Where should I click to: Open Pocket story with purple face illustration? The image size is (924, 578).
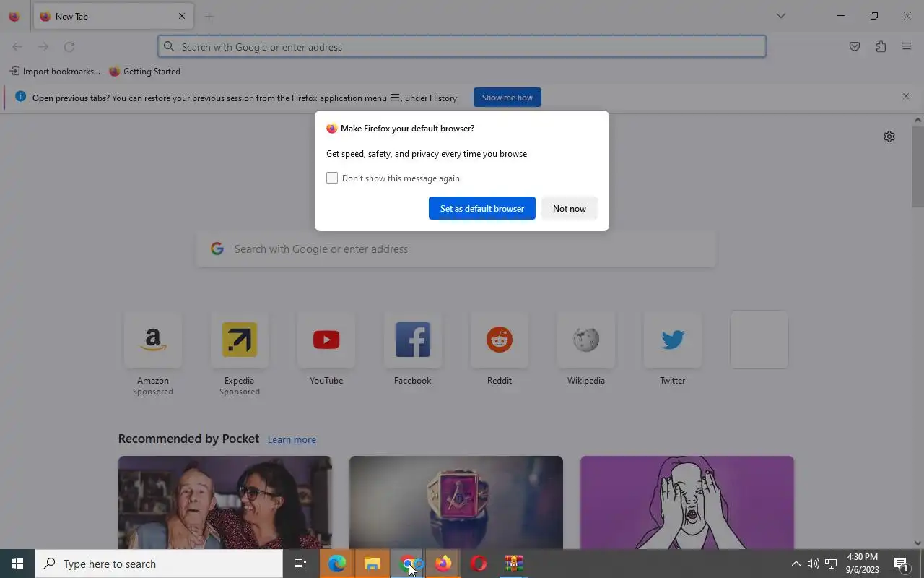pyautogui.click(x=687, y=502)
